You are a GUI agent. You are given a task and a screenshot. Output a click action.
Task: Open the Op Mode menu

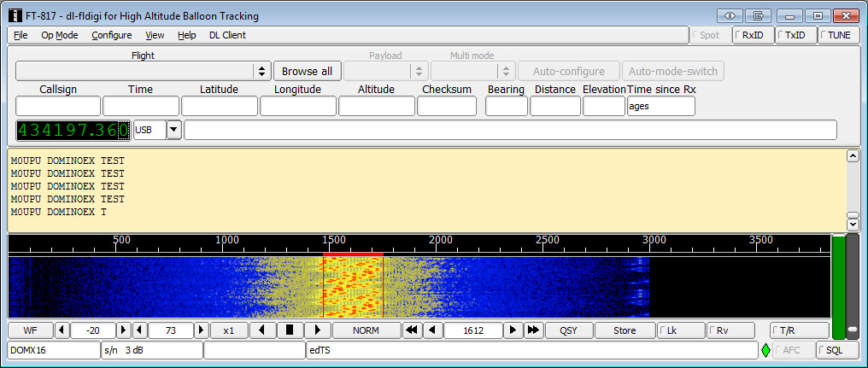pyautogui.click(x=60, y=35)
